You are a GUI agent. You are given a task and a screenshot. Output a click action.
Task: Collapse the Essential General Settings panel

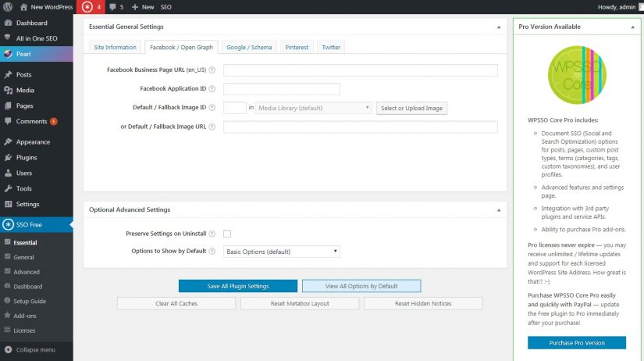click(x=499, y=27)
